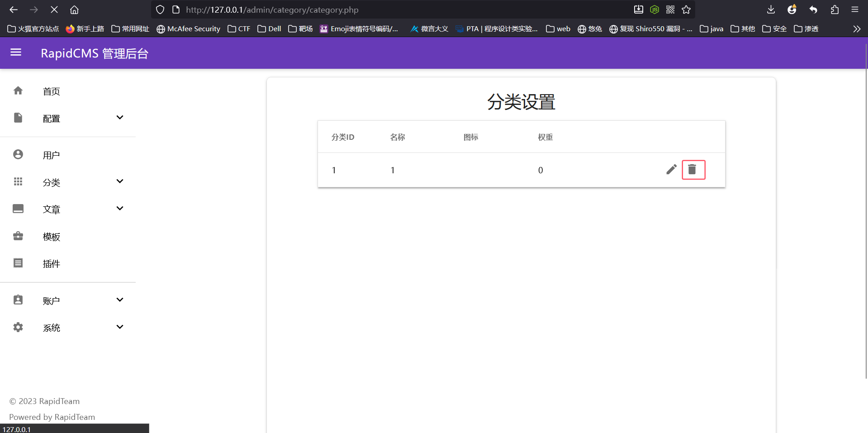Go to 首页 in the sidebar

[51, 91]
